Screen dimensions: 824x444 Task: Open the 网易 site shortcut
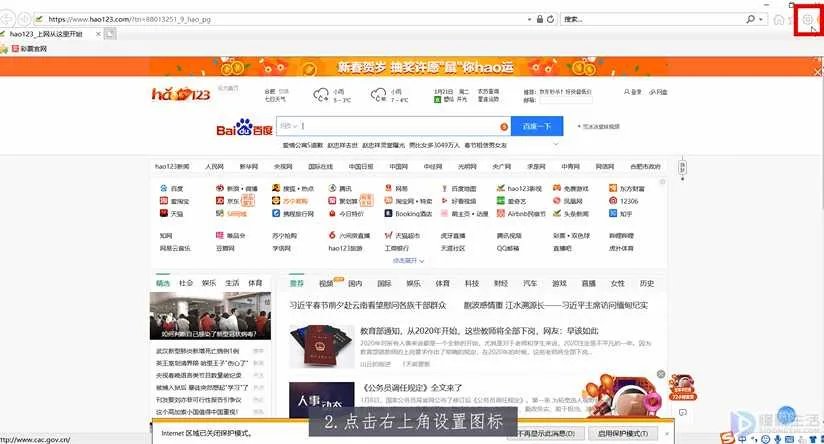396,188
